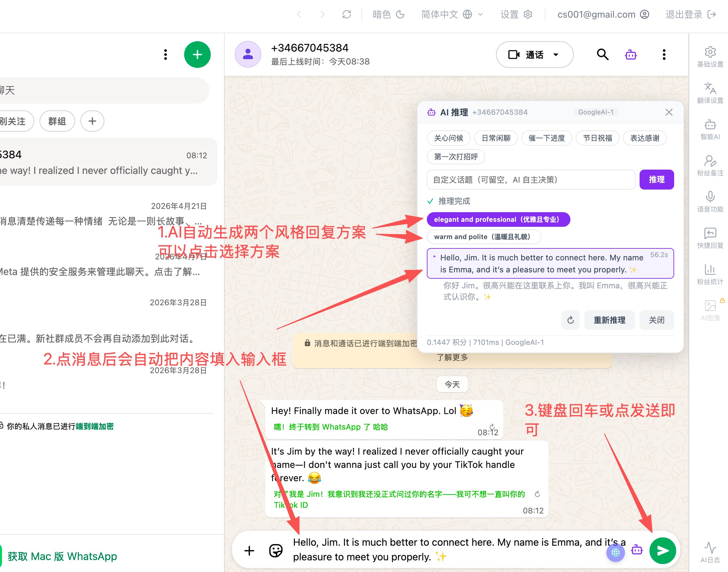Open chat header three-dot menu

(x=664, y=54)
